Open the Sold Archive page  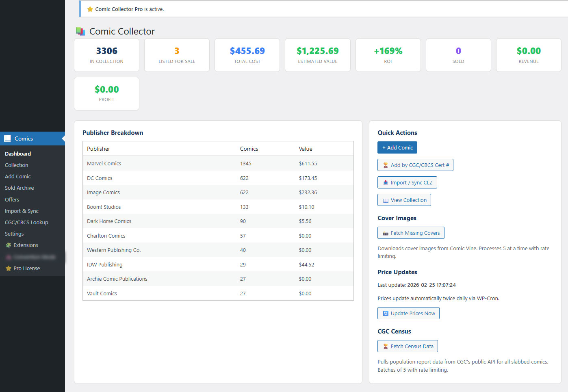(x=20, y=188)
